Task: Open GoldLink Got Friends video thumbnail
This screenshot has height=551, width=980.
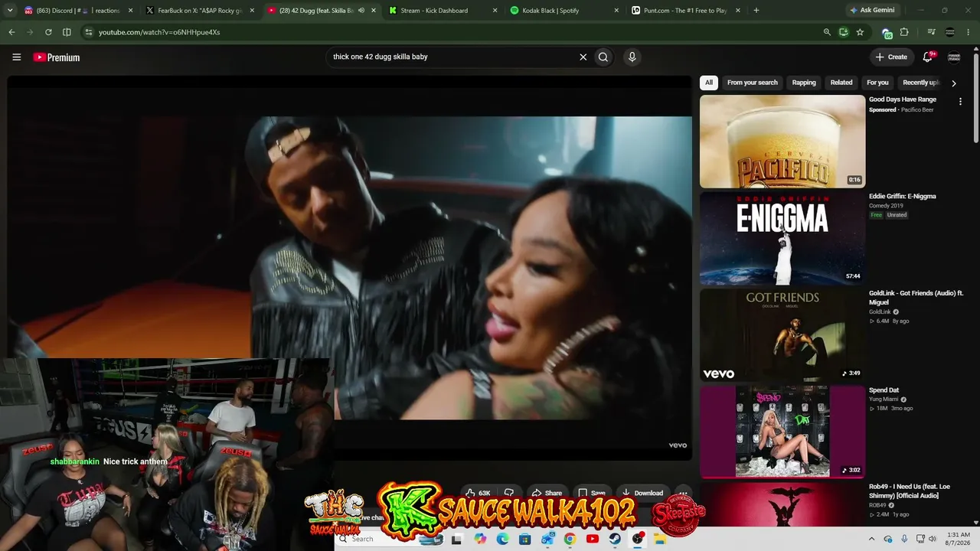Action: (782, 335)
